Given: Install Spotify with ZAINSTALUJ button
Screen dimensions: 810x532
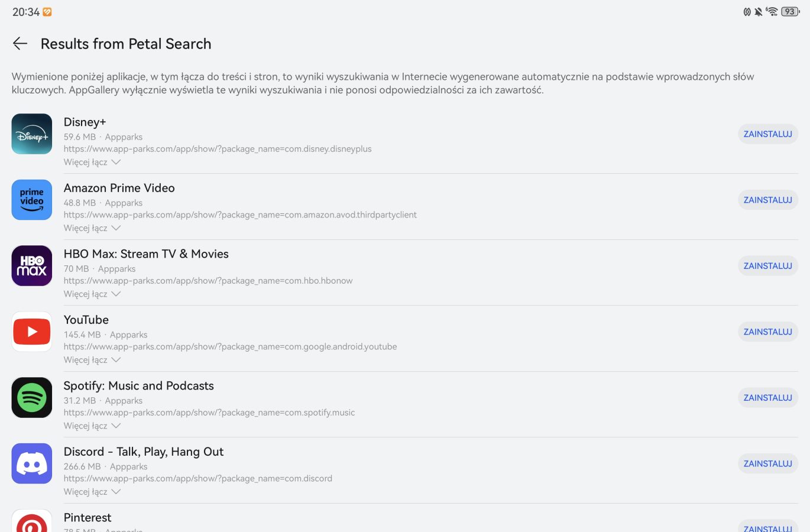Looking at the screenshot, I should tap(767, 398).
